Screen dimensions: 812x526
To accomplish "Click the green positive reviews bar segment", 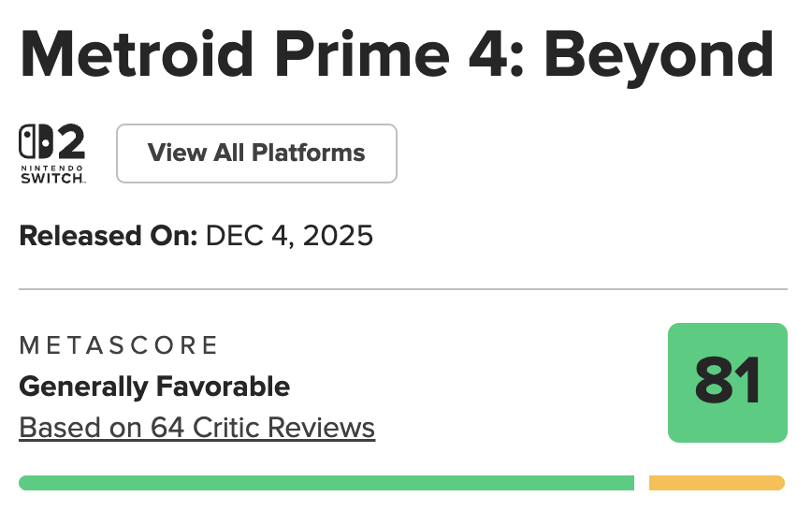I will 326,483.
